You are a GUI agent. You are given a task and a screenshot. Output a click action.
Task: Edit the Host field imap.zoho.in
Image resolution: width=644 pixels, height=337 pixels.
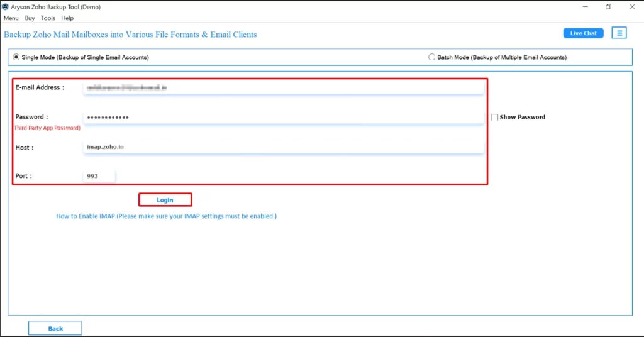(x=284, y=147)
